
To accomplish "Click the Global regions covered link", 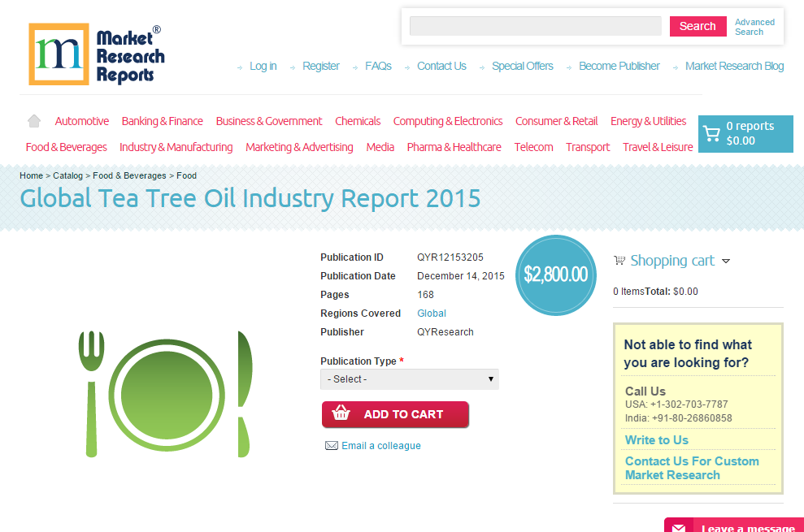I will pyautogui.click(x=431, y=313).
